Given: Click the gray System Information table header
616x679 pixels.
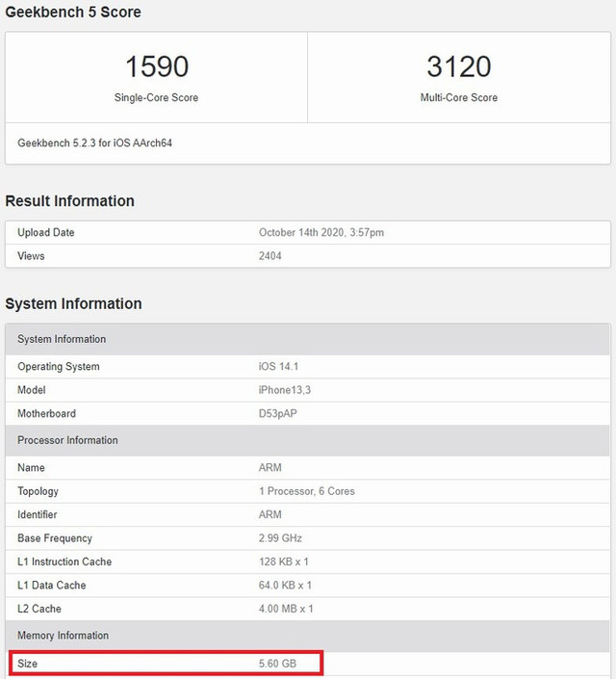Looking at the screenshot, I should tap(308, 339).
